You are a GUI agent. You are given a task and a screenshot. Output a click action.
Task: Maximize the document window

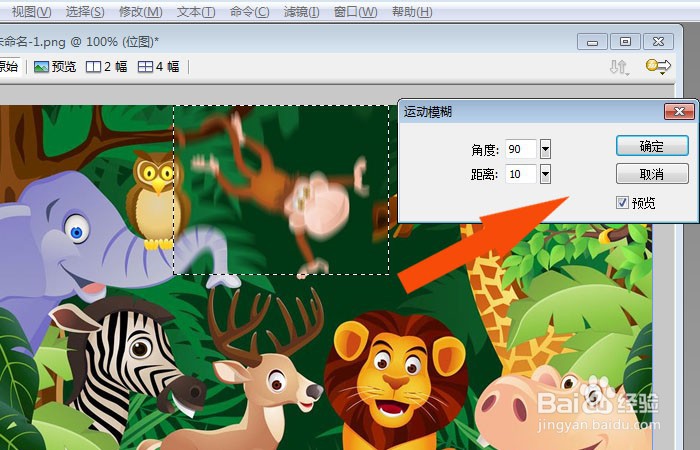625,42
